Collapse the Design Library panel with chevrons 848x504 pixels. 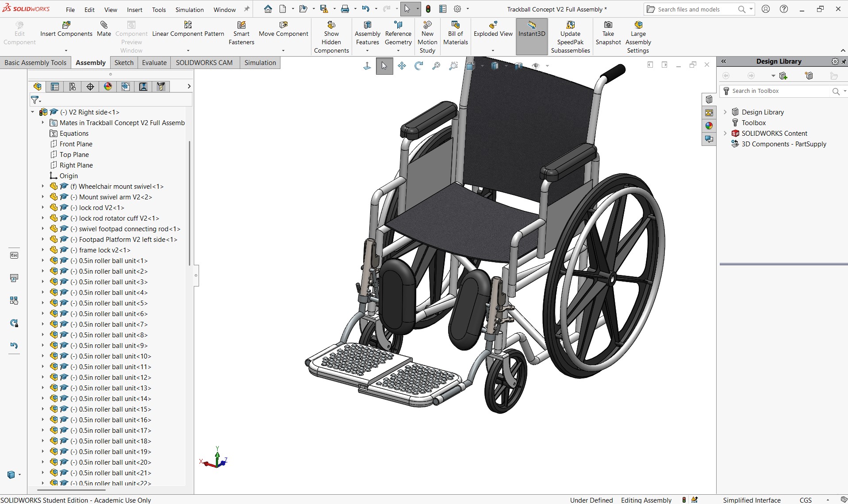[x=724, y=61]
